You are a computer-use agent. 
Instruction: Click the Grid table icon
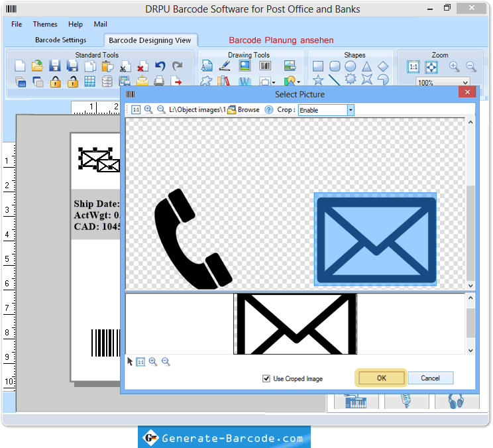click(x=89, y=82)
